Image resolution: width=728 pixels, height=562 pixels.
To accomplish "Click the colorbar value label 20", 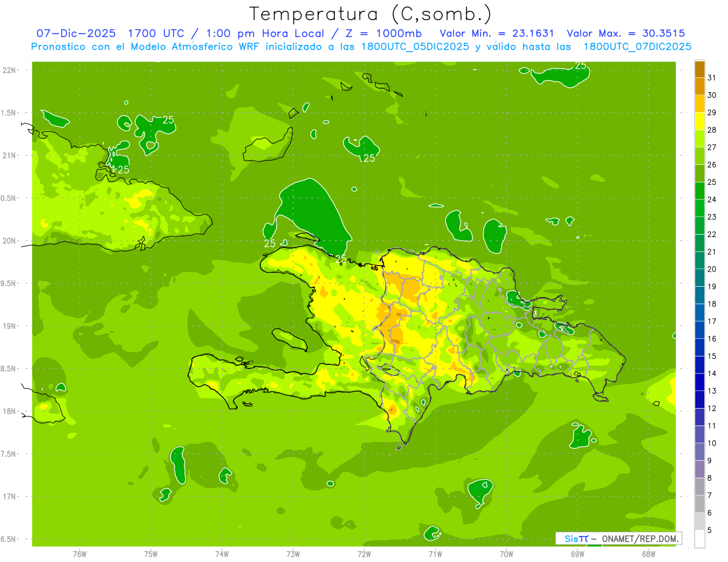I will click(712, 269).
